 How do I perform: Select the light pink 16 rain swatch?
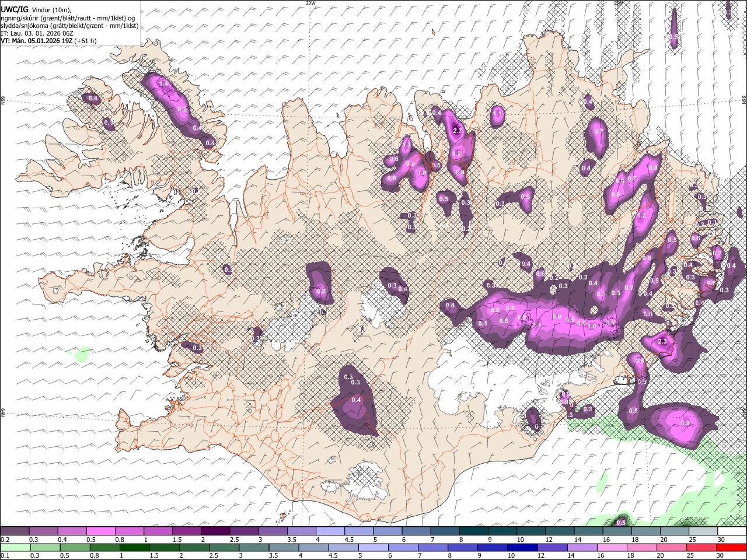pos(612,547)
